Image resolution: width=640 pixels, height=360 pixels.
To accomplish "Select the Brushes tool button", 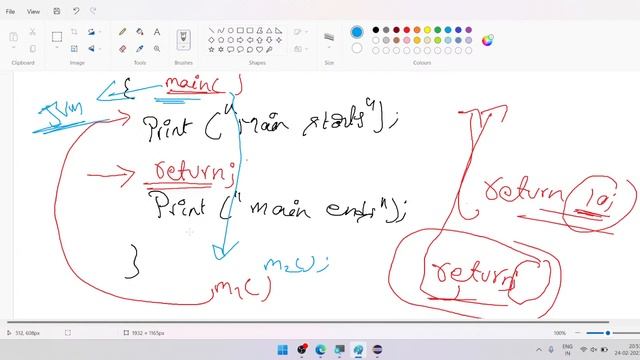I will point(183,38).
